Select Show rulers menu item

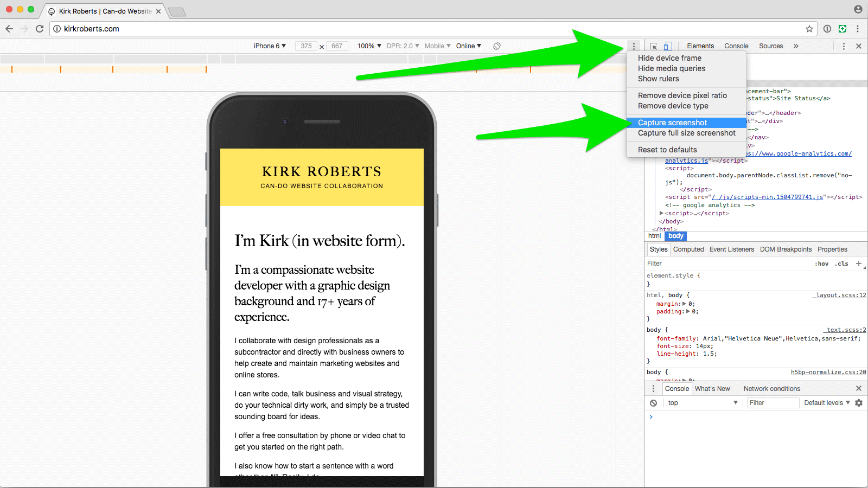[686, 79]
